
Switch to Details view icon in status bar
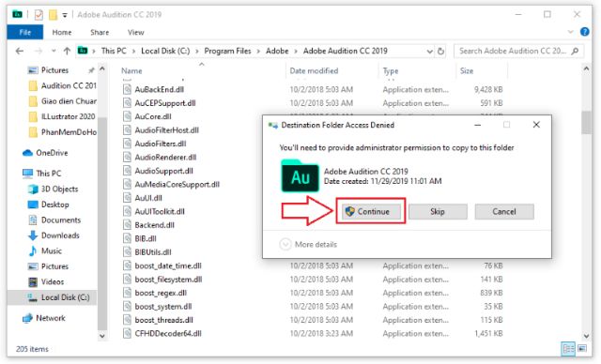tap(568, 349)
